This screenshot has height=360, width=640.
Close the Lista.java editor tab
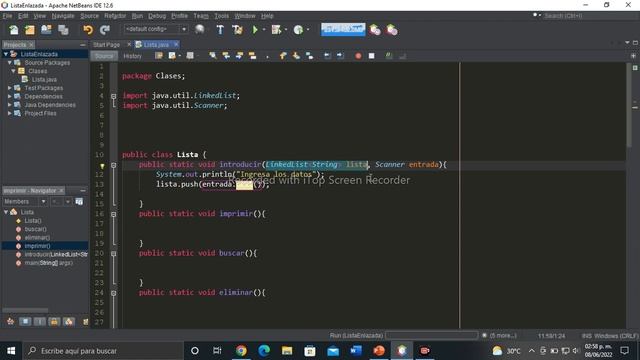176,44
